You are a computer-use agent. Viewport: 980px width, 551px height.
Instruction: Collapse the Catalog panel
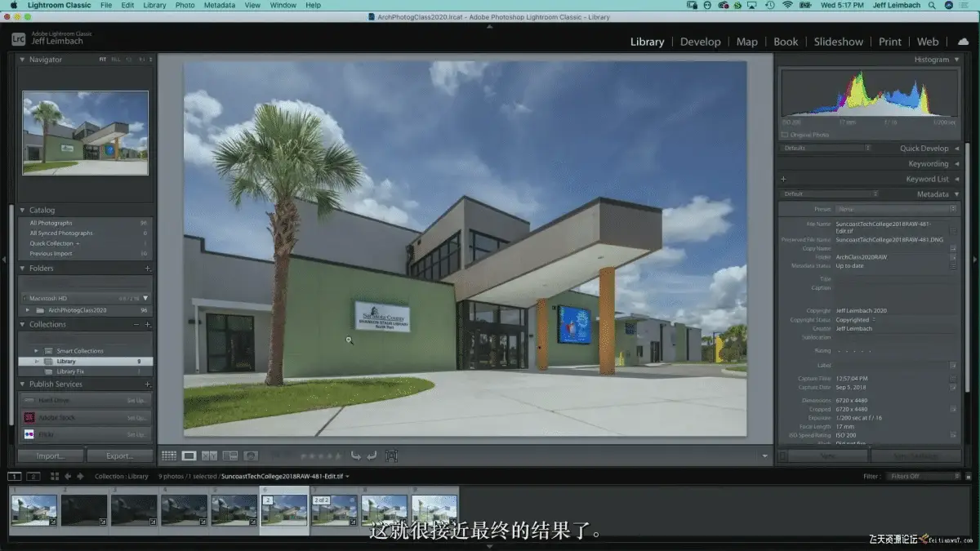click(x=23, y=210)
